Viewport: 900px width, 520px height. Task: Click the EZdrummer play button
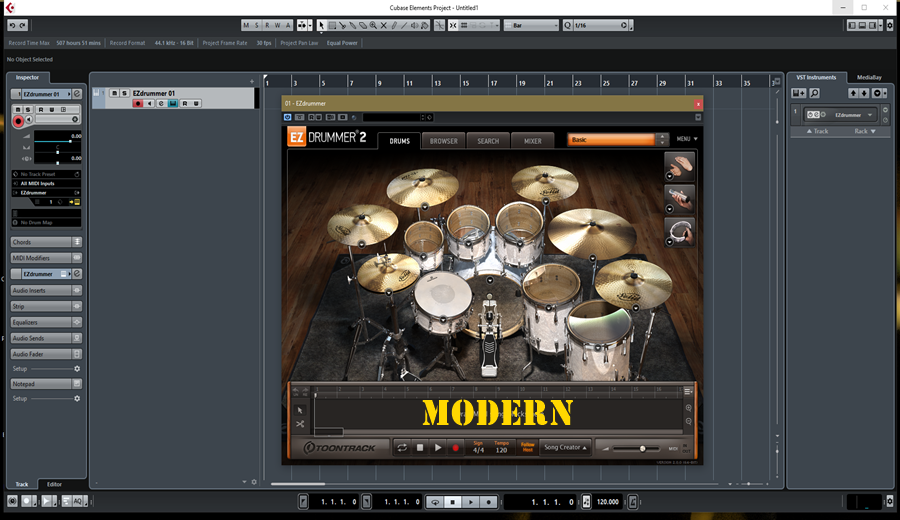(x=437, y=448)
